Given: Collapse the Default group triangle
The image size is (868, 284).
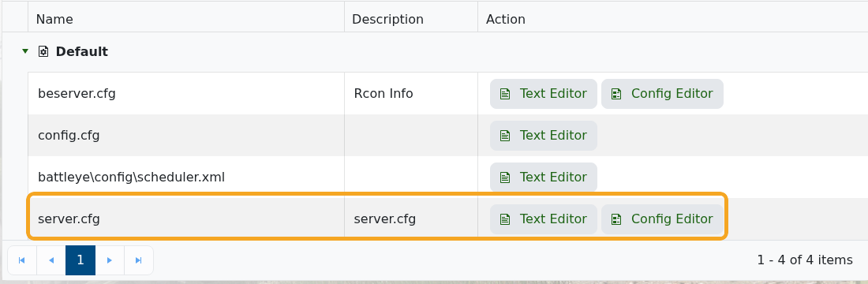Looking at the screenshot, I should point(25,51).
